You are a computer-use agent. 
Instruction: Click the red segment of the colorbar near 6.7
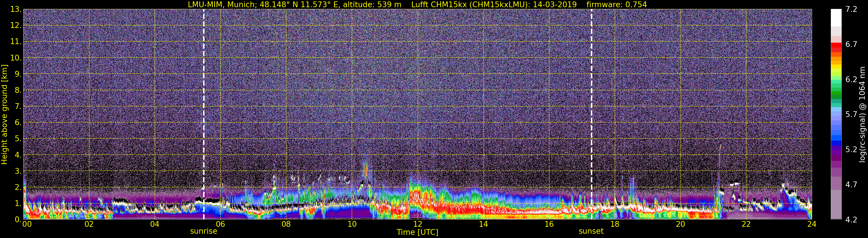pos(836,45)
